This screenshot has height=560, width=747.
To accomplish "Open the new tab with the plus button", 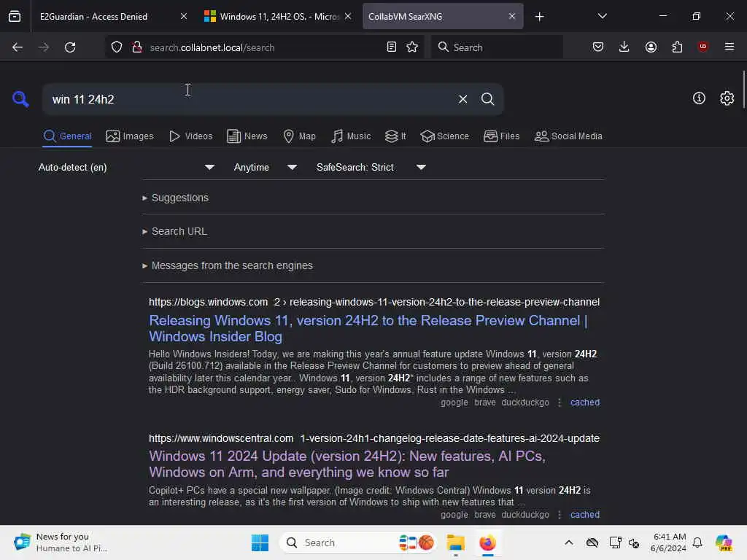I will click(x=539, y=17).
